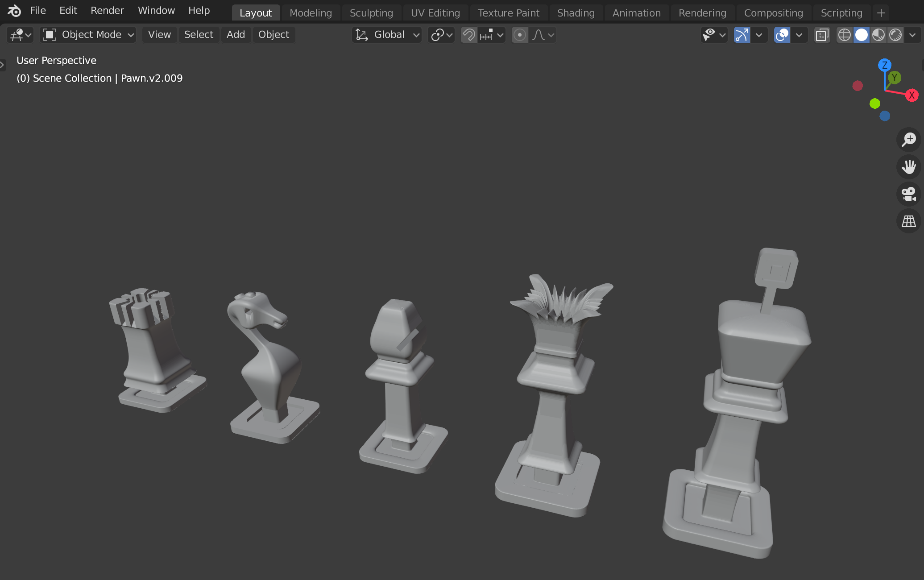Click the material preview shading color swatch
This screenshot has height=580, width=924.
point(878,34)
